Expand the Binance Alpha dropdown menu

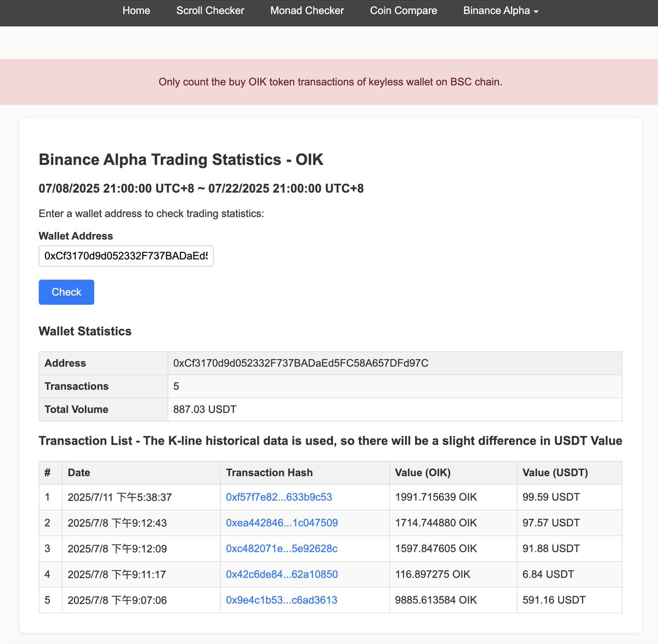[501, 10]
